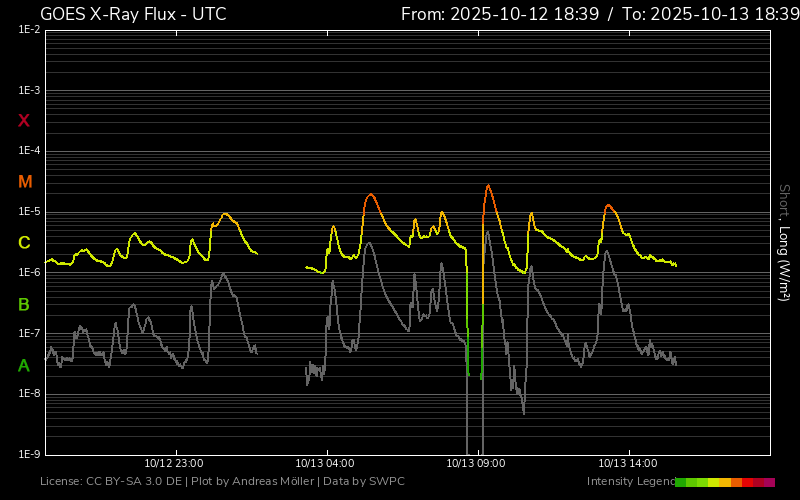Click the 10/13 09:00 time axis label
This screenshot has height=500, width=800.
click(x=476, y=464)
